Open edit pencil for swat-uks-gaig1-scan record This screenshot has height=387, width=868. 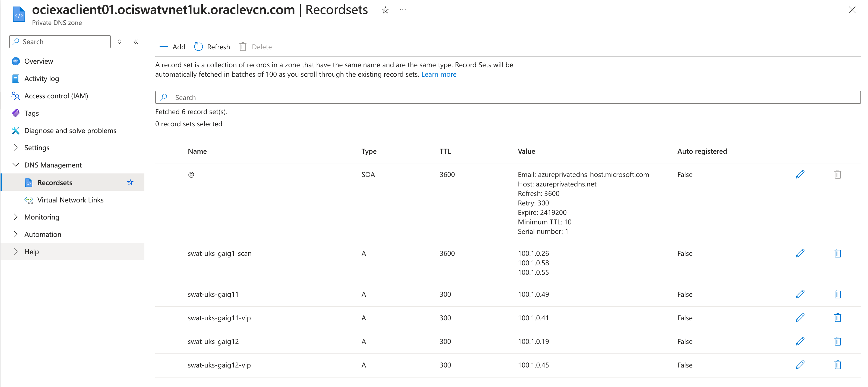(x=800, y=253)
